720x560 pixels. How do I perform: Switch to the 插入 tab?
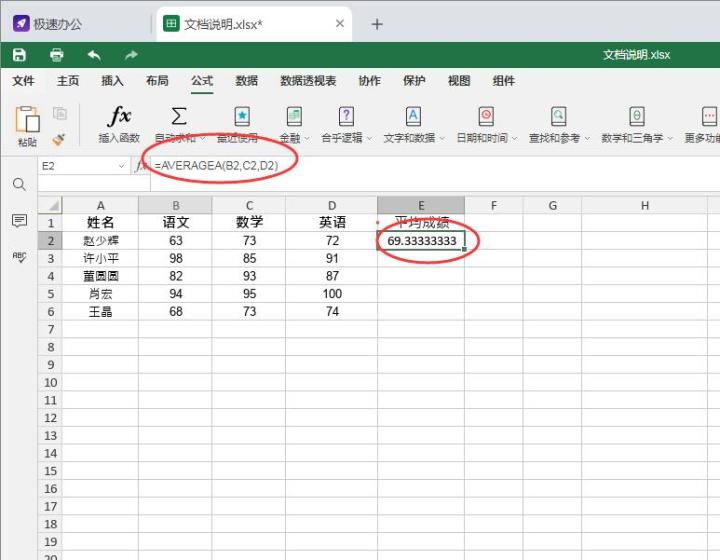tap(112, 81)
